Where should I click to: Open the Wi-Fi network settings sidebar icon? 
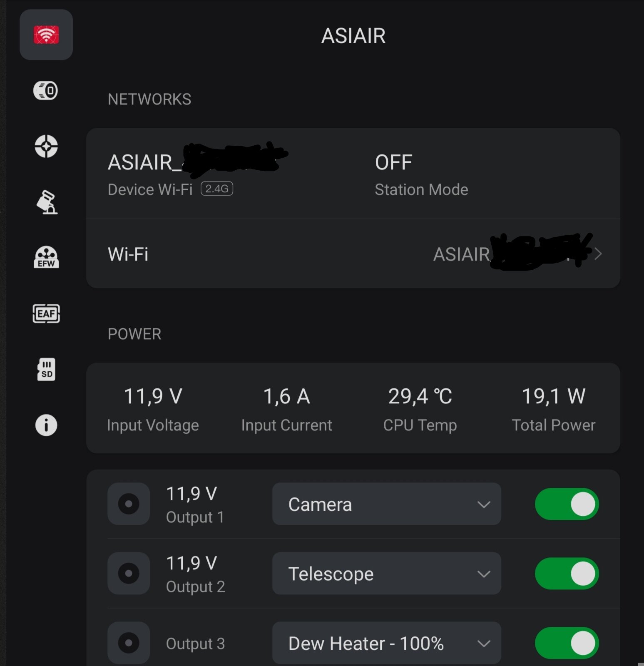click(x=46, y=35)
